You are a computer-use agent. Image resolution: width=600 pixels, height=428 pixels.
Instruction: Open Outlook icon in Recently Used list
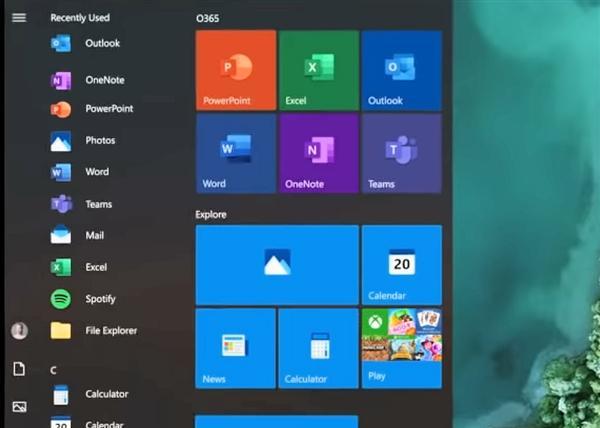pyautogui.click(x=61, y=43)
